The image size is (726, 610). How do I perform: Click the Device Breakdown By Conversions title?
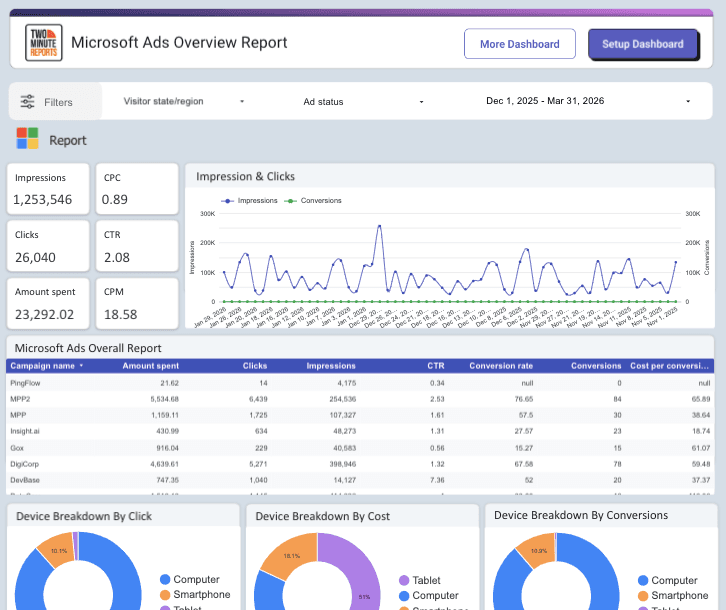581,515
